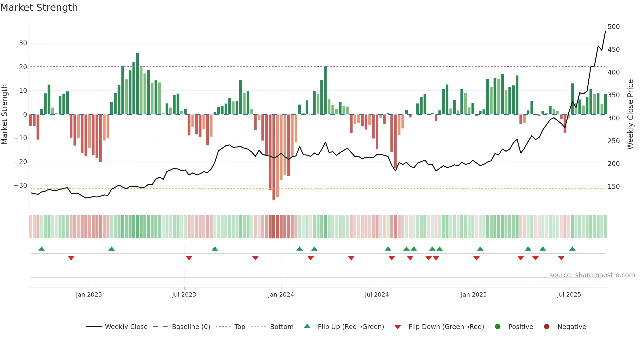Viewport: 644px width, 362px height.
Task: Click the Jul 2025 x-axis label
Action: tap(569, 294)
